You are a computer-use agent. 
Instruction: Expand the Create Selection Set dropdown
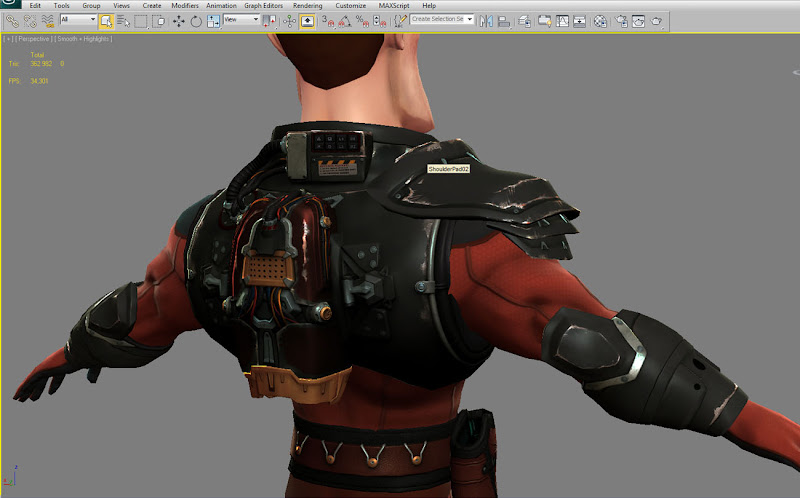click(x=470, y=19)
